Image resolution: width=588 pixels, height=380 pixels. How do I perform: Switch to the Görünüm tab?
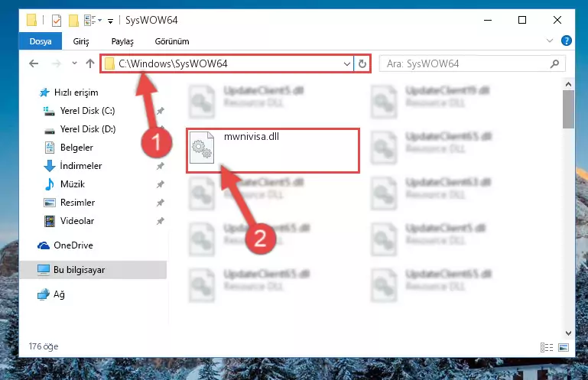click(x=172, y=41)
